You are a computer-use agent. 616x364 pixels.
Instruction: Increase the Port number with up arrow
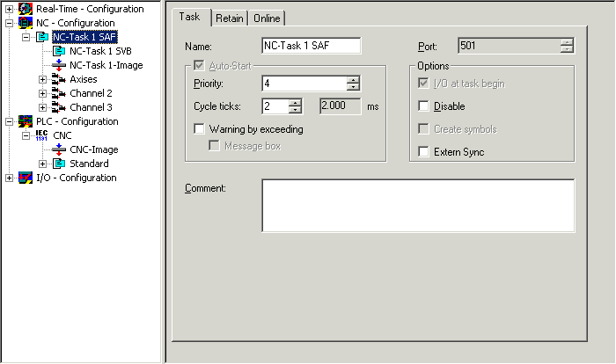[567, 42]
